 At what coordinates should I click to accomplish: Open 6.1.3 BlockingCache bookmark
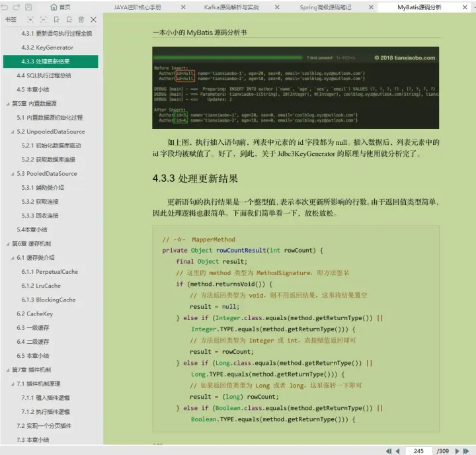pyautogui.click(x=48, y=300)
